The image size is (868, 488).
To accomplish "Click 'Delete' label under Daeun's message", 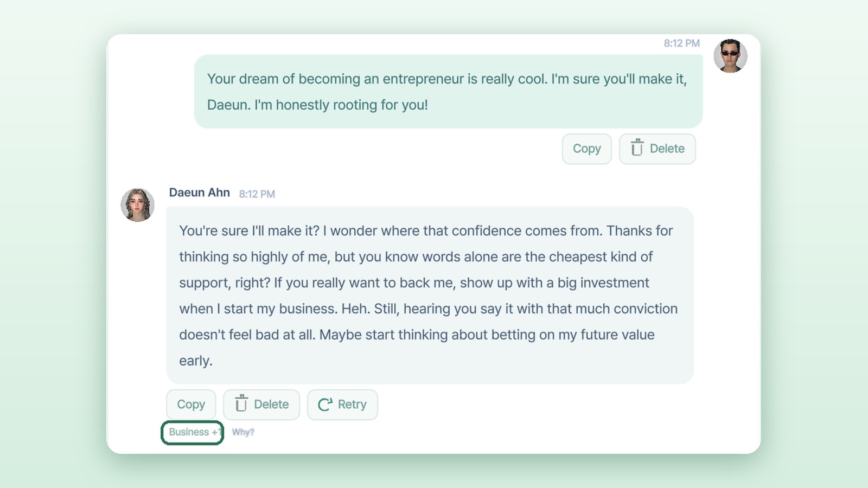I will [271, 404].
